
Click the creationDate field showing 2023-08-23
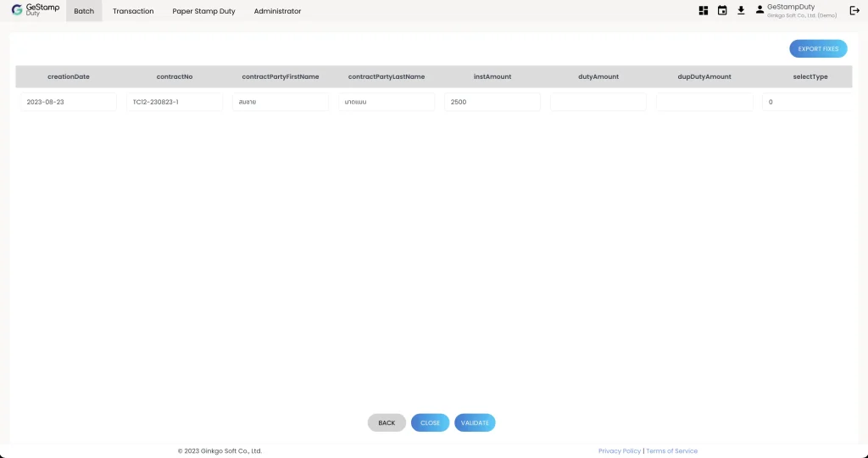point(68,102)
